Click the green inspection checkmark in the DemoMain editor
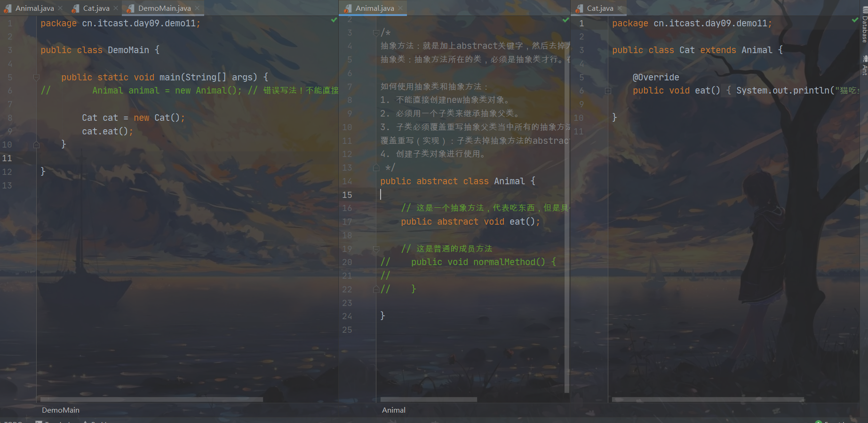Image resolution: width=868 pixels, height=423 pixels. 334,20
